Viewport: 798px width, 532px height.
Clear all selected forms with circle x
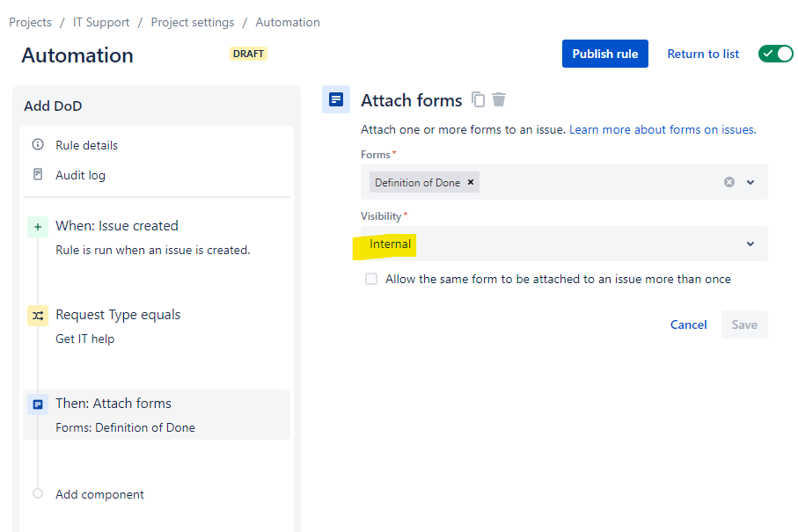pyautogui.click(x=729, y=182)
